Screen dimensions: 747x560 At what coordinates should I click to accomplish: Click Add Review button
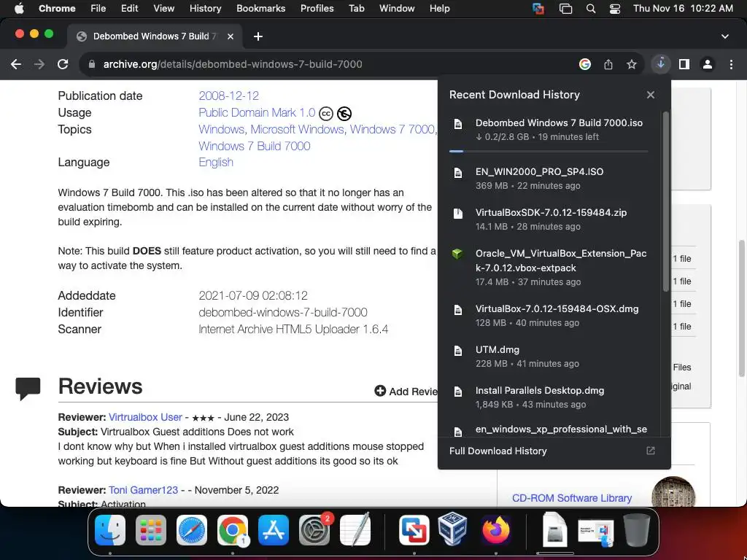406,391
